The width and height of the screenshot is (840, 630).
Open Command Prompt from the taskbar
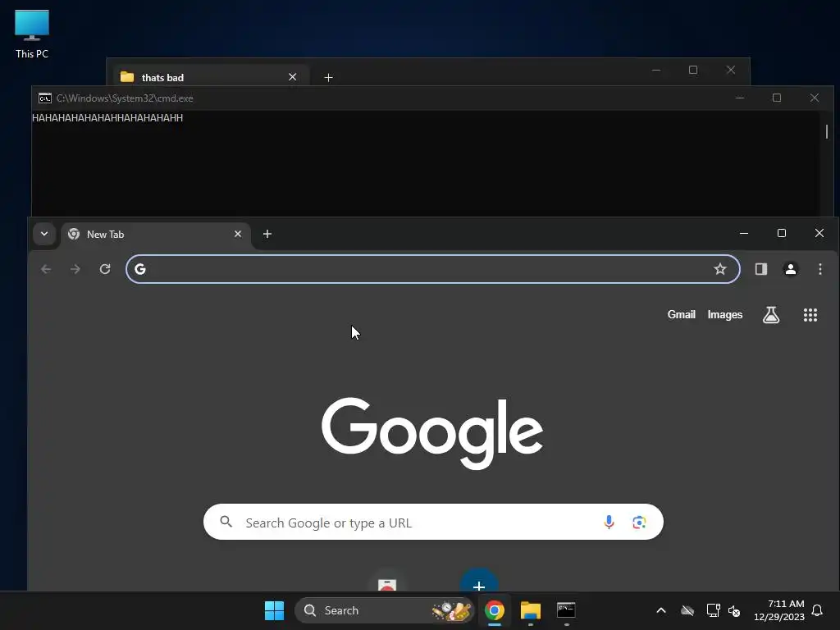click(566, 610)
